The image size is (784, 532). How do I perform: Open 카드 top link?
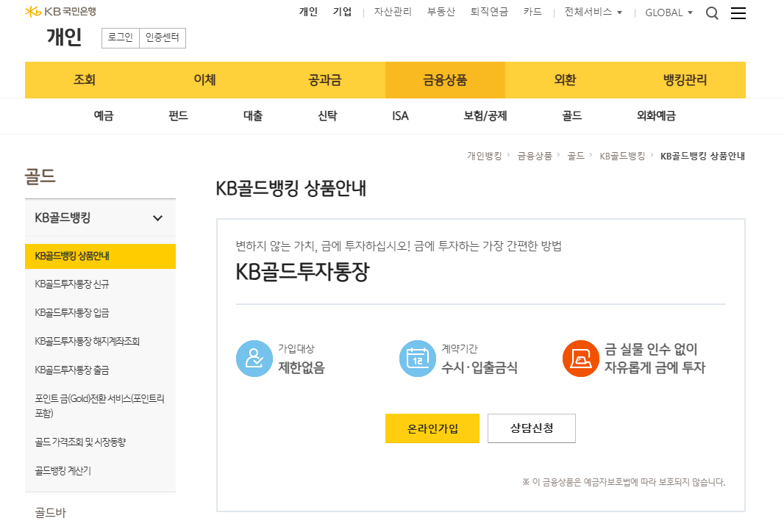(x=532, y=12)
